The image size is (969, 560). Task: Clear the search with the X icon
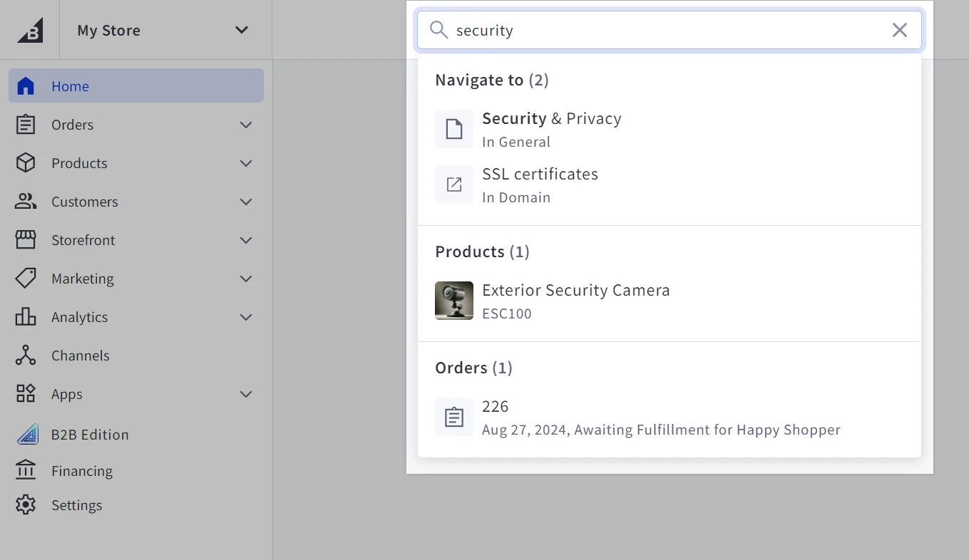pos(900,30)
